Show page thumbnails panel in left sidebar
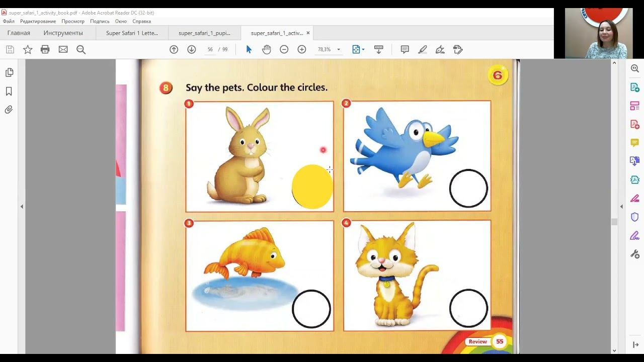Viewport: 644px width, 362px height. tap(9, 72)
